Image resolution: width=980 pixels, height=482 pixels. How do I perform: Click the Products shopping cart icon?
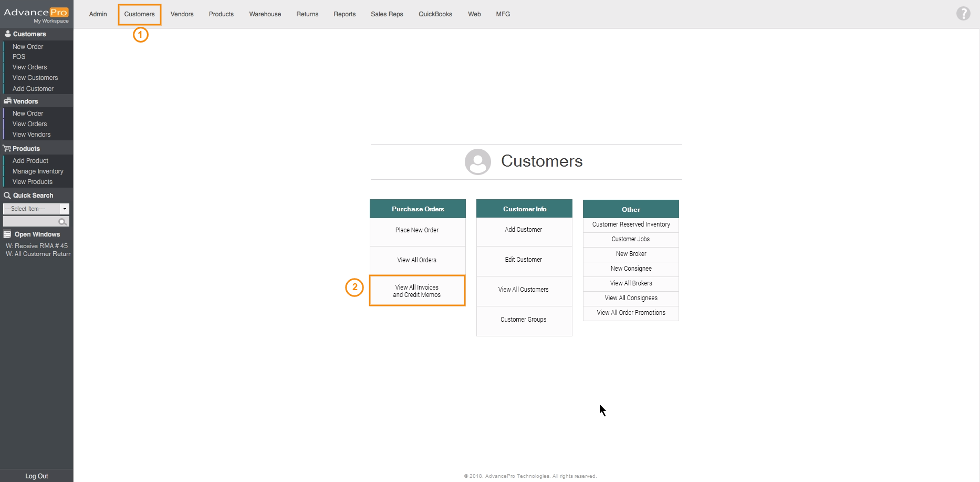point(7,149)
